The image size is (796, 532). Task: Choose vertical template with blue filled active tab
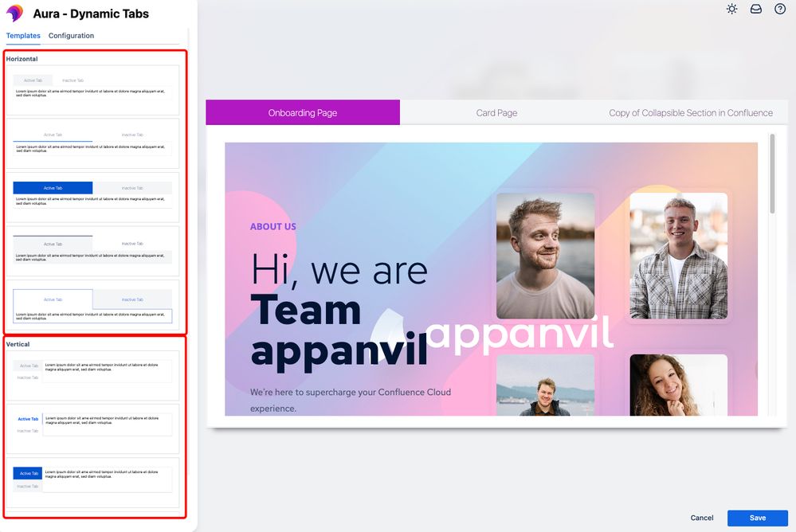click(x=92, y=483)
